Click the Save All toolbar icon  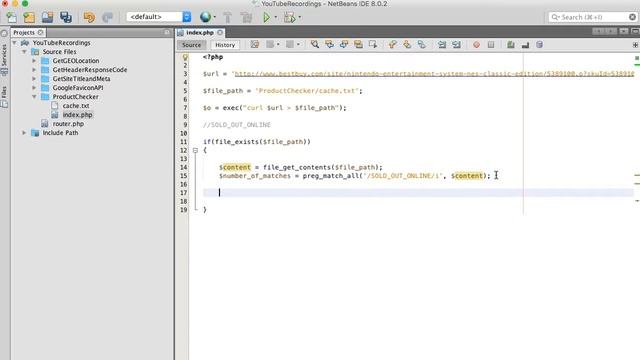click(x=66, y=17)
